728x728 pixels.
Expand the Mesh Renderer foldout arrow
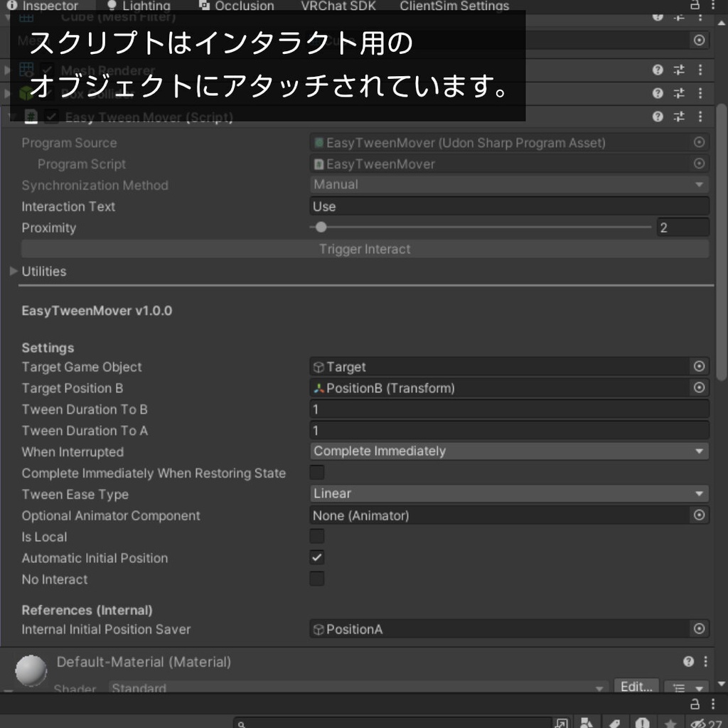[x=6, y=70]
